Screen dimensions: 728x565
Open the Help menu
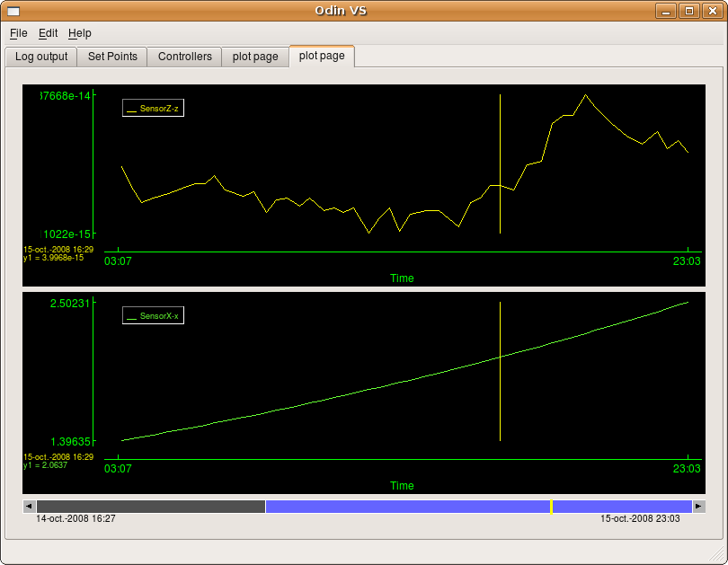[x=80, y=33]
